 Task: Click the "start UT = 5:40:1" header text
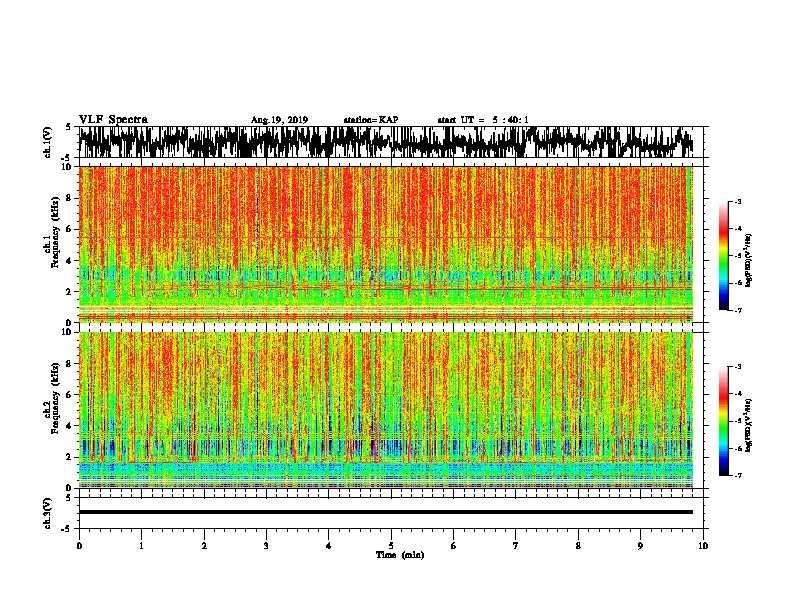point(483,120)
